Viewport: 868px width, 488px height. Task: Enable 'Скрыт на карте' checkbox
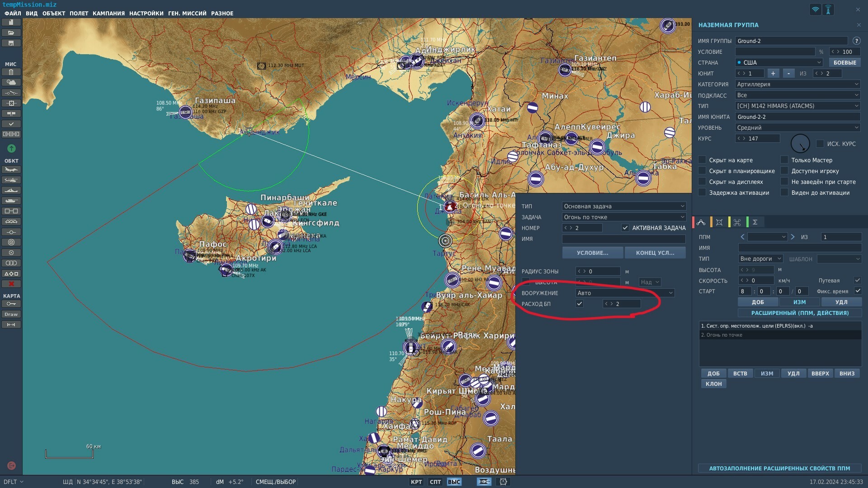[x=702, y=160]
